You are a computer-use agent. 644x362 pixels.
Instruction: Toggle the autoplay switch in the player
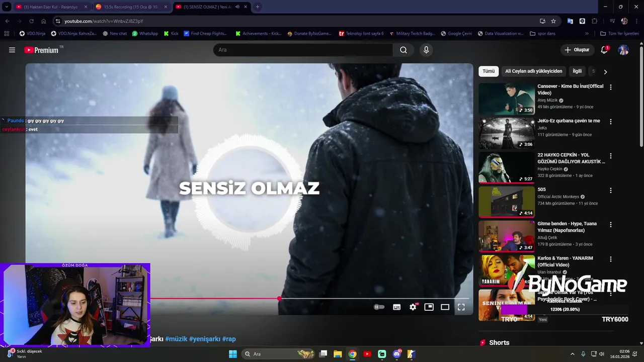(x=379, y=307)
